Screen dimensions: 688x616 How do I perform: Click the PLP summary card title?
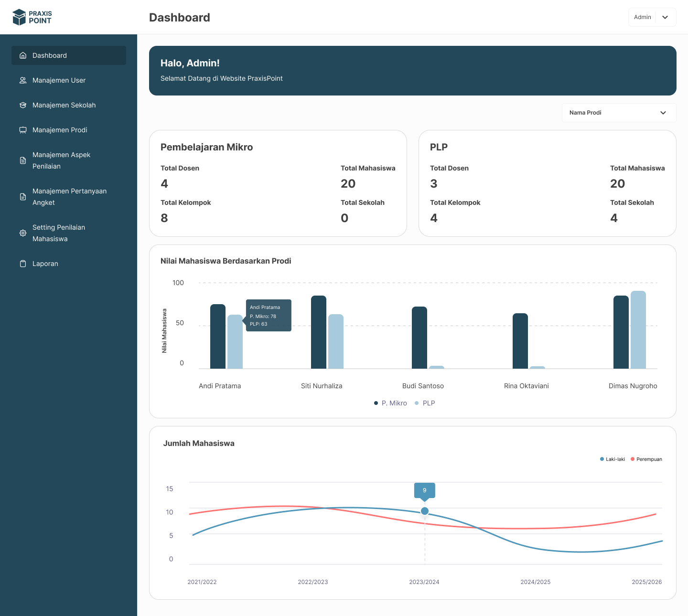(439, 147)
